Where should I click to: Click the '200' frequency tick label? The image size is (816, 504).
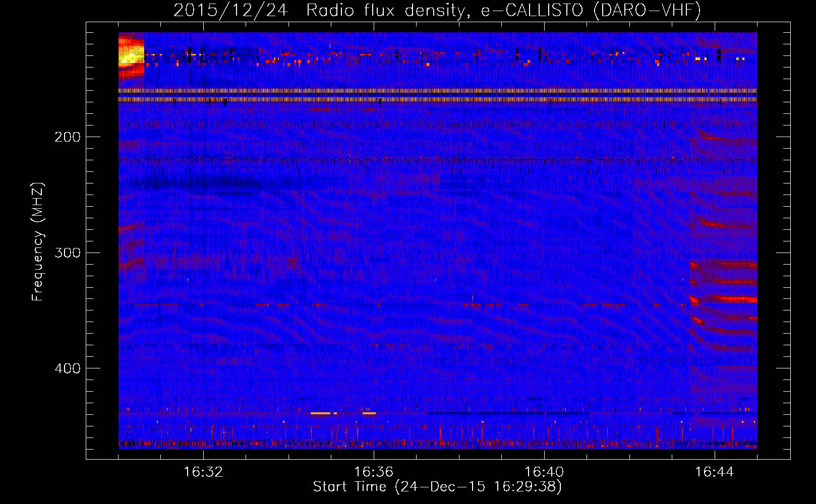click(68, 137)
